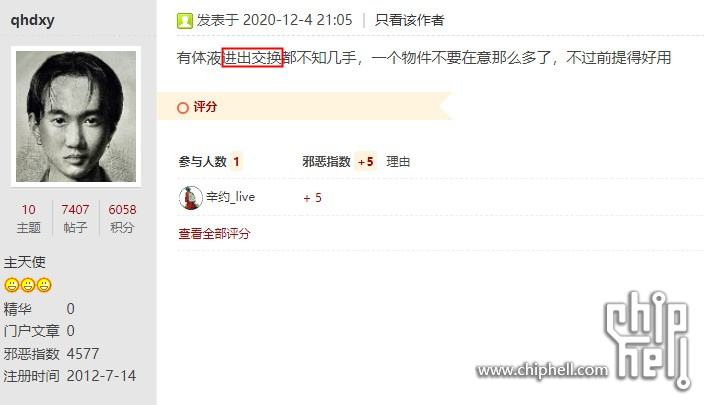This screenshot has width=704, height=405.
Task: Click the 评分 section heading
Action: 205,107
